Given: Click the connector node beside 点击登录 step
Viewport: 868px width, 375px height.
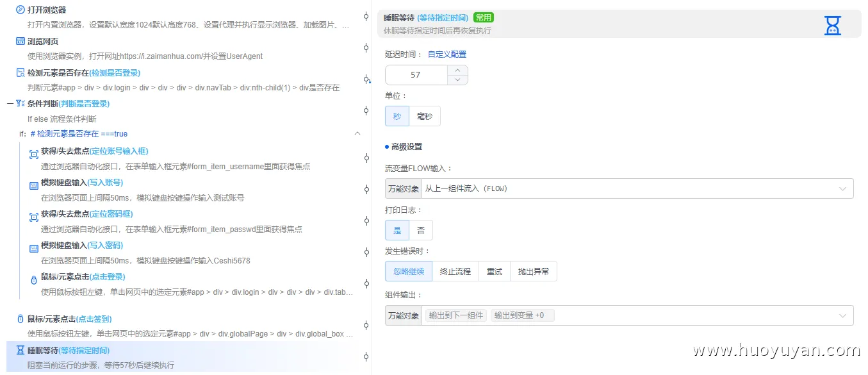Looking at the screenshot, I should [x=366, y=284].
